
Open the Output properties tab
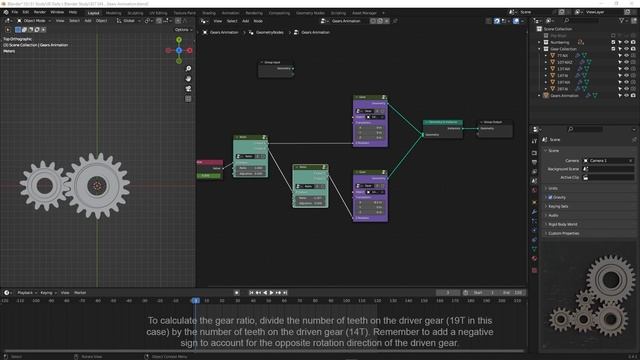[534, 162]
